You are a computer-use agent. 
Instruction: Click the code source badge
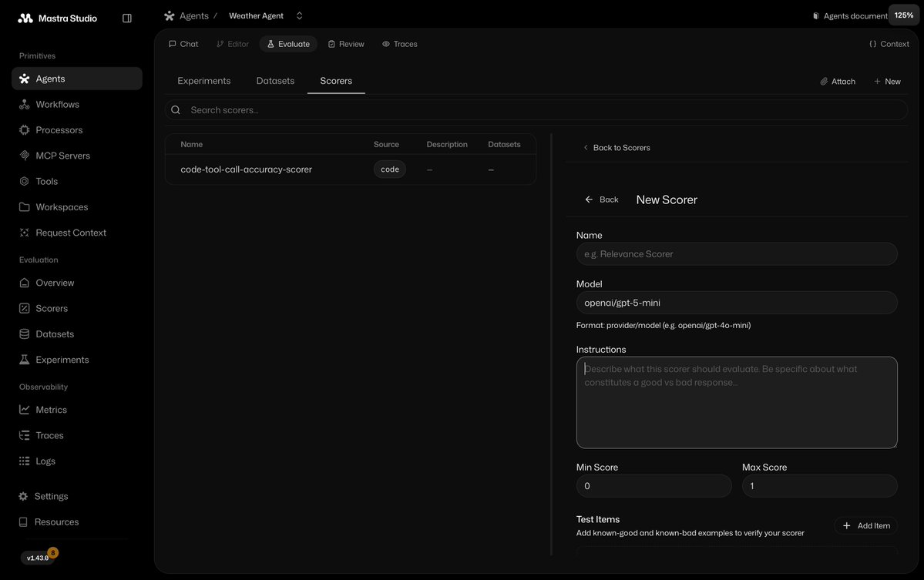(389, 169)
